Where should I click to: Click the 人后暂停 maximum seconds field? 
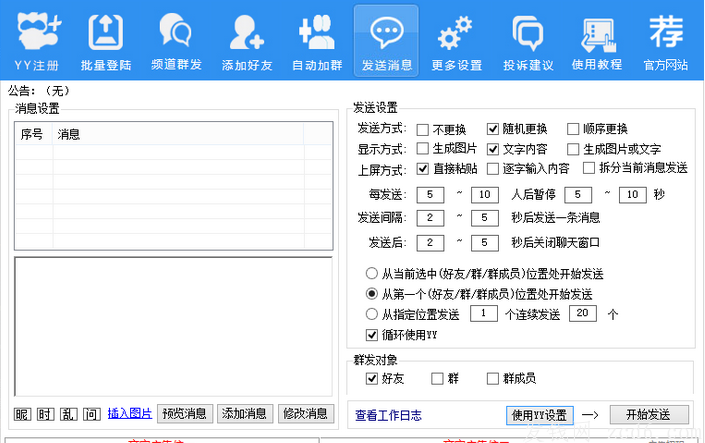pyautogui.click(x=633, y=195)
